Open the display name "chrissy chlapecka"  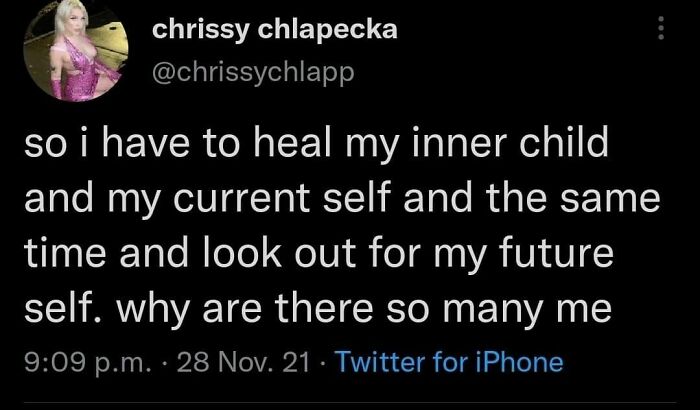click(274, 29)
